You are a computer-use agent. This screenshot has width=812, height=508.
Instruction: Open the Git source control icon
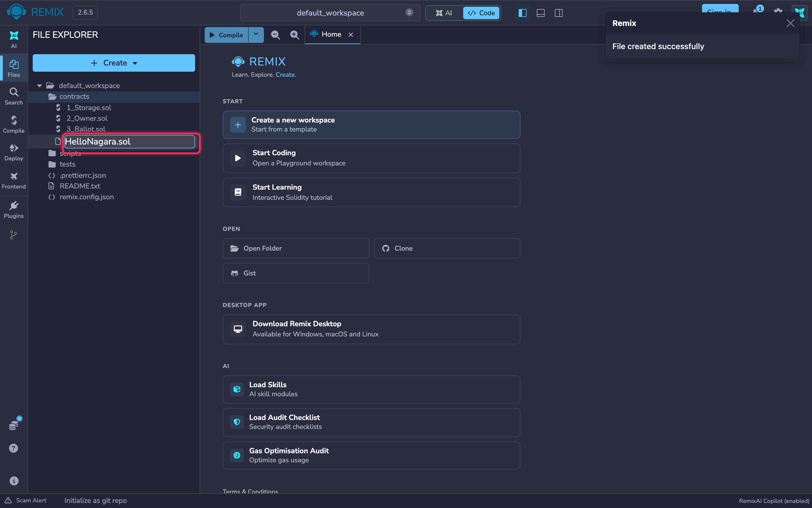pos(14,235)
